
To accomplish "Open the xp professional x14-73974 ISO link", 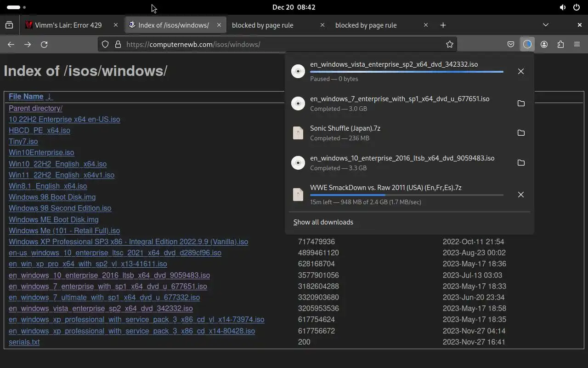I will (x=136, y=319).
